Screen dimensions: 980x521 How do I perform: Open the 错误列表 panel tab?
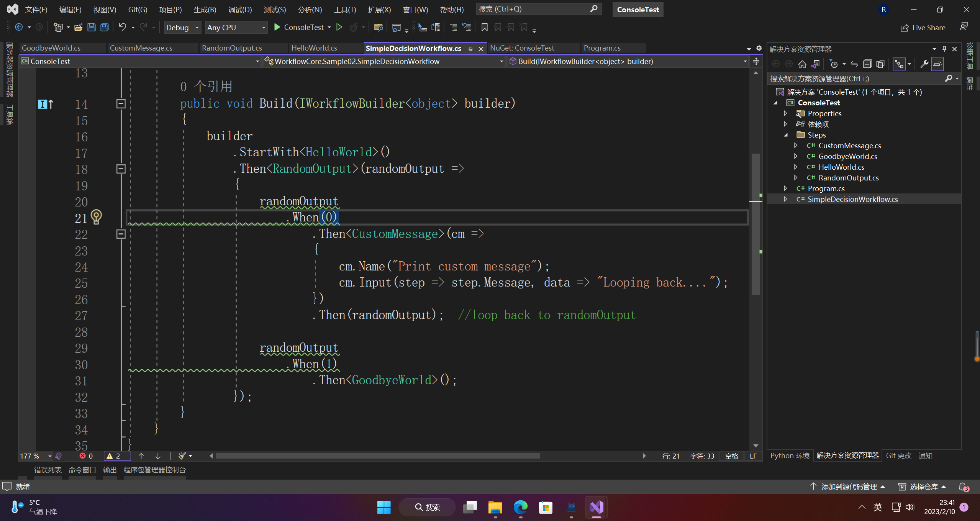(x=48, y=470)
